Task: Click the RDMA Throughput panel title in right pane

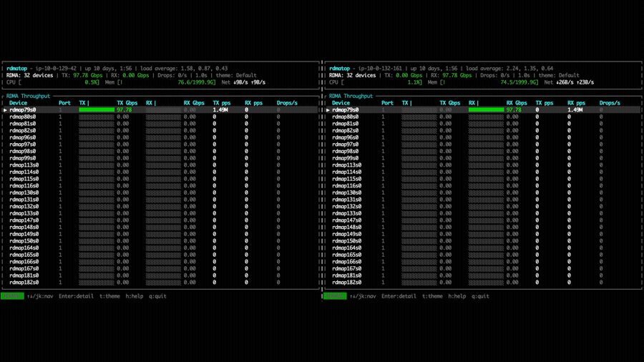Action: 351,96
